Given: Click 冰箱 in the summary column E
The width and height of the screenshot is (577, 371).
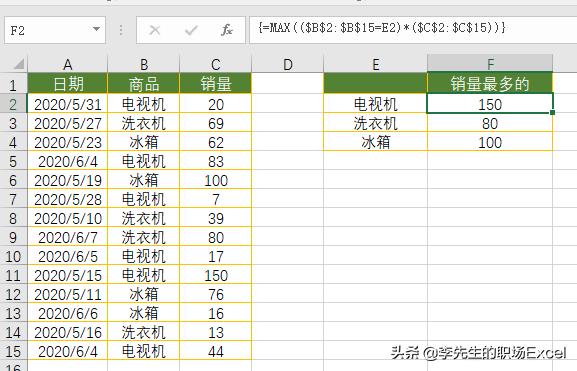Looking at the screenshot, I should [375, 142].
